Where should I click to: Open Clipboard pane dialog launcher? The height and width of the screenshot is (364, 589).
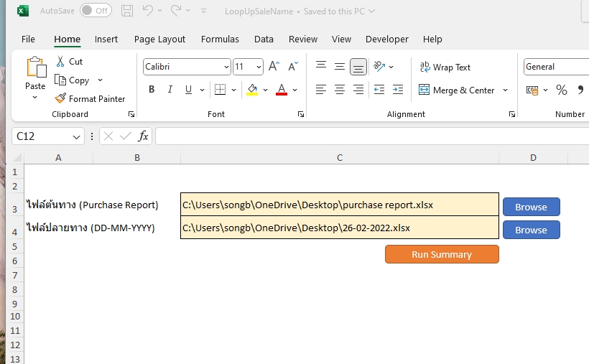pyautogui.click(x=131, y=114)
